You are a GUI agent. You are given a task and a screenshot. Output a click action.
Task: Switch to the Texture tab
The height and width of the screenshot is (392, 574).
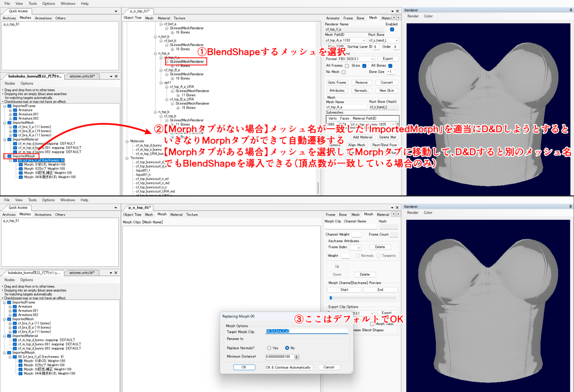point(179,18)
